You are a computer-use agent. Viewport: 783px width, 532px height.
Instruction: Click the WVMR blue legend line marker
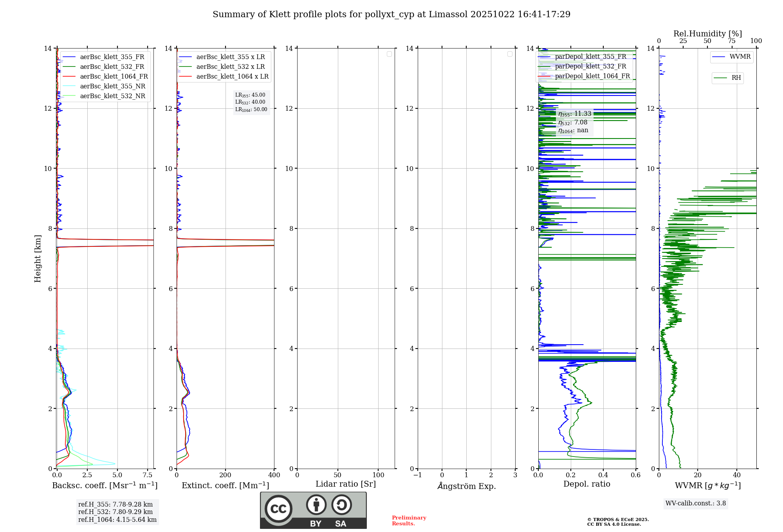719,57
